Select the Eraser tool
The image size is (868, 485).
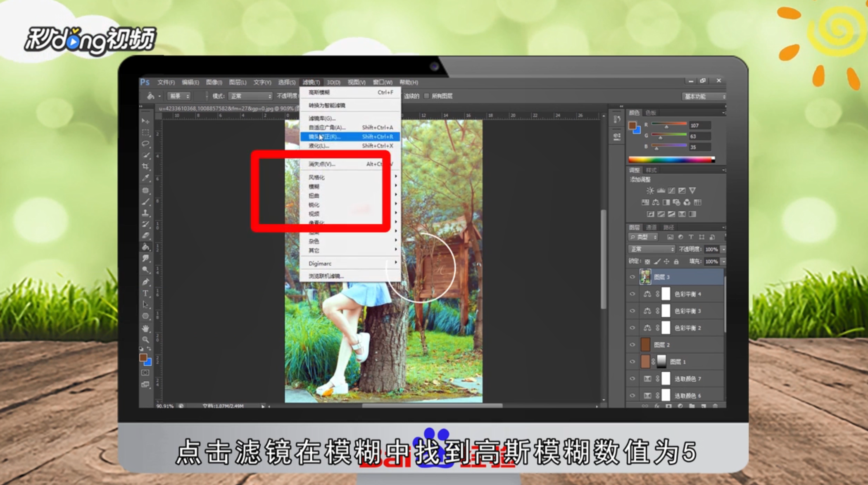(x=145, y=235)
